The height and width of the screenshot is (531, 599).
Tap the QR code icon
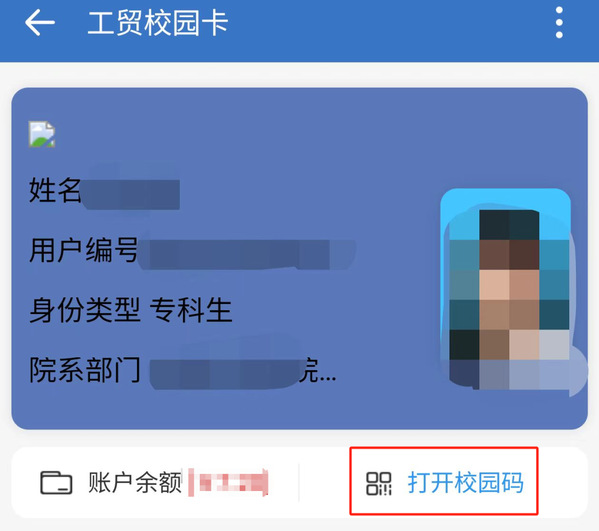pyautogui.click(x=379, y=484)
